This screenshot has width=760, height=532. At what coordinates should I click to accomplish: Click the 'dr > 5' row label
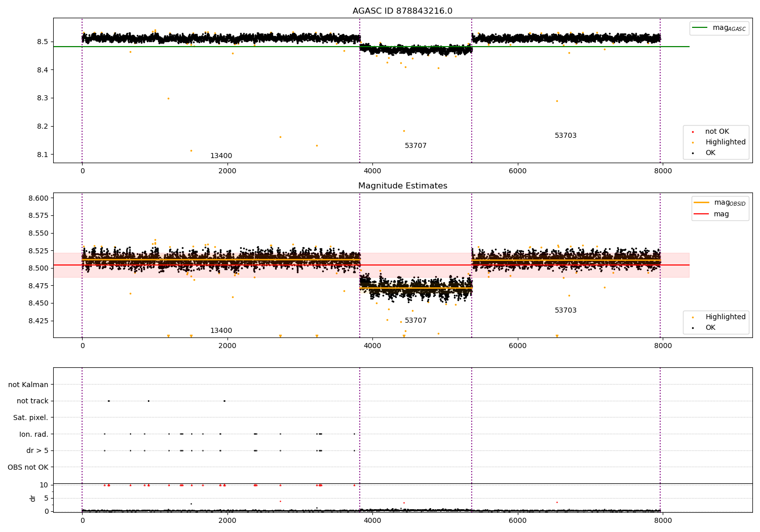point(37,451)
